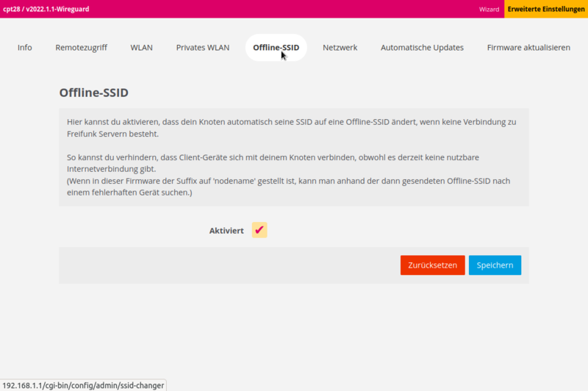Go to the Privates WLAN tab

click(x=202, y=47)
